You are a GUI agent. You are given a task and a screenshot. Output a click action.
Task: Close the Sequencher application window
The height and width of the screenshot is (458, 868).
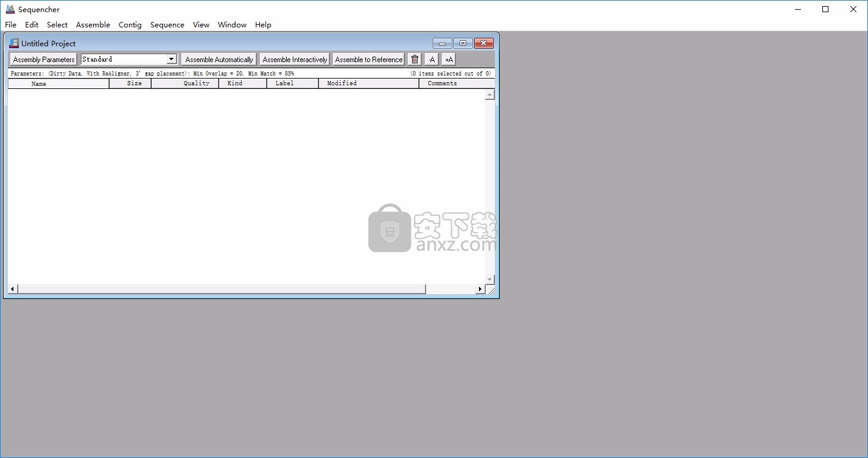[x=853, y=9]
